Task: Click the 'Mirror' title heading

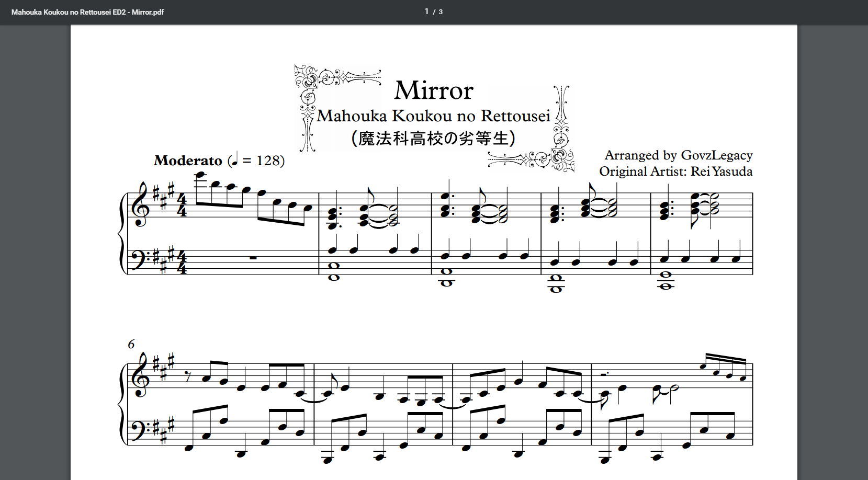Action: [x=433, y=90]
